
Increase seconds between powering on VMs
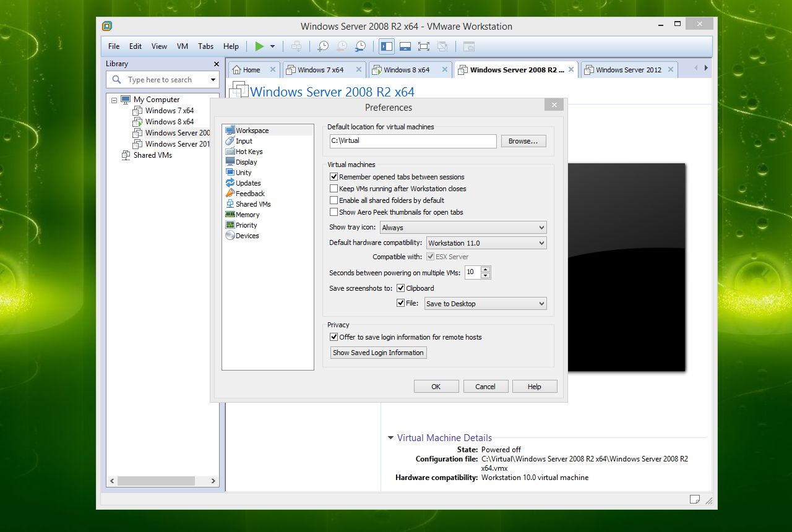[x=485, y=269]
